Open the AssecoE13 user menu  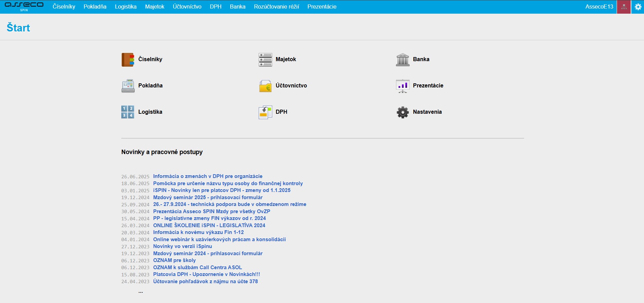(599, 7)
